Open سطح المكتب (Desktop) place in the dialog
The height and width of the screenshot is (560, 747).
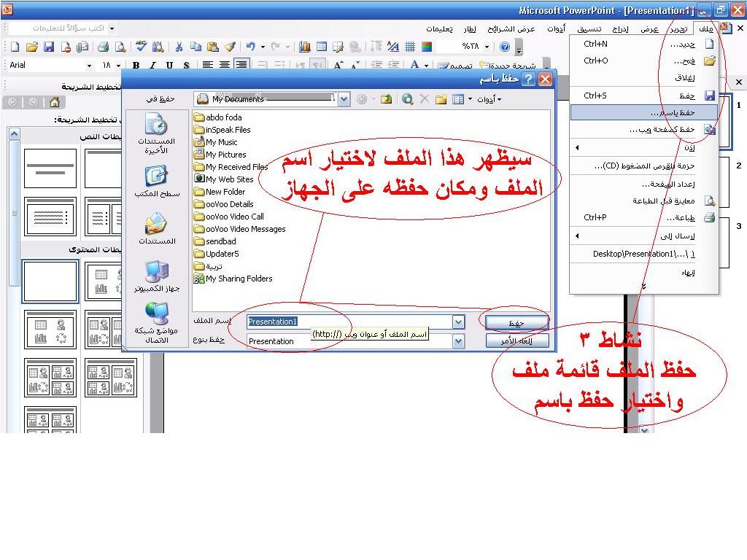[x=157, y=182]
